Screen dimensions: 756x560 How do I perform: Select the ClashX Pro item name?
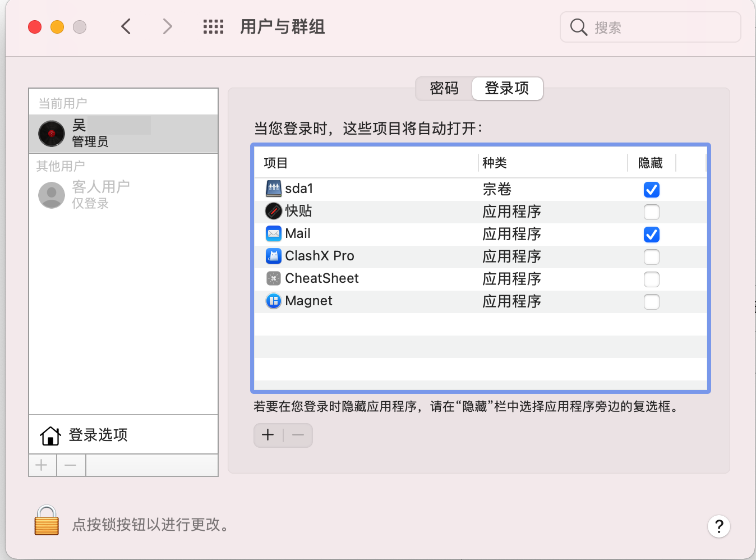(320, 256)
